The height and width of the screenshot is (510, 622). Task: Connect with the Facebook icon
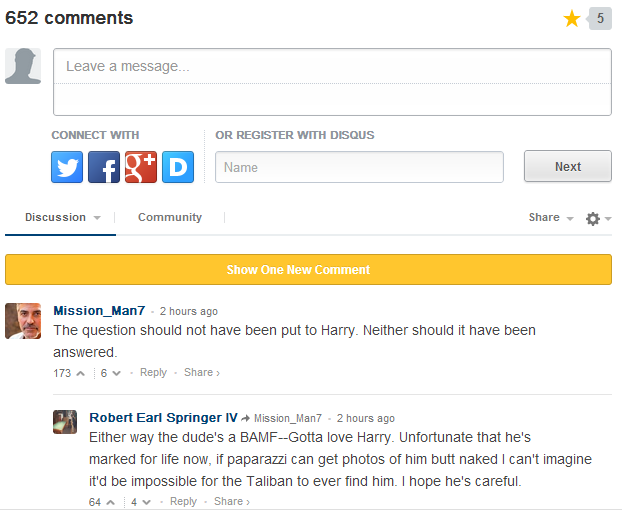(x=104, y=167)
